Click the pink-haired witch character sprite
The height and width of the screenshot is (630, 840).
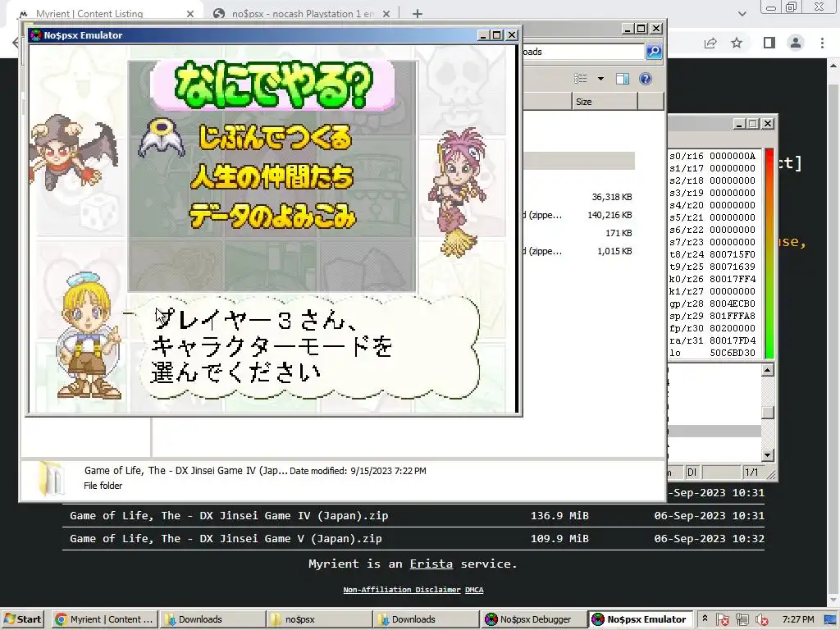pyautogui.click(x=458, y=192)
